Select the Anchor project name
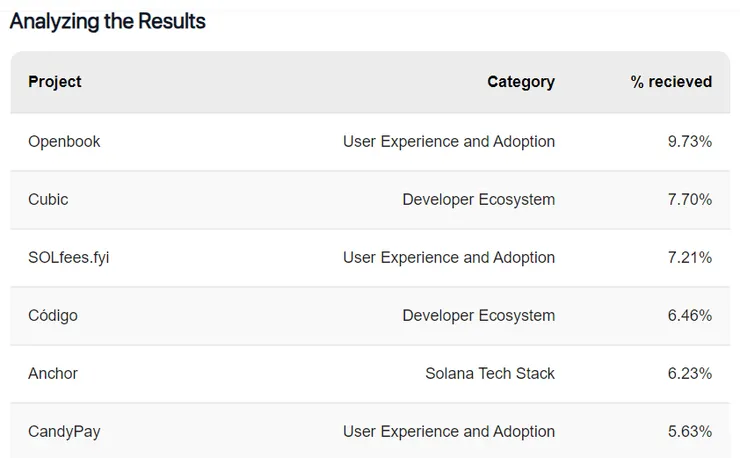 [53, 373]
